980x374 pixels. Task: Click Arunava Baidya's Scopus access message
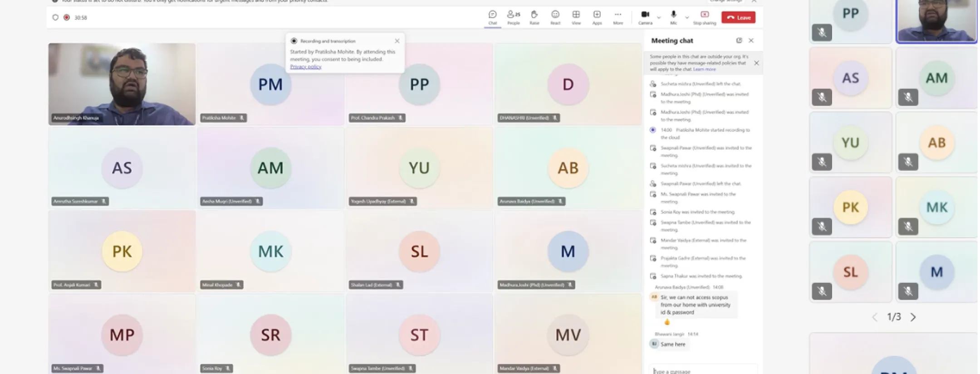[696, 305]
